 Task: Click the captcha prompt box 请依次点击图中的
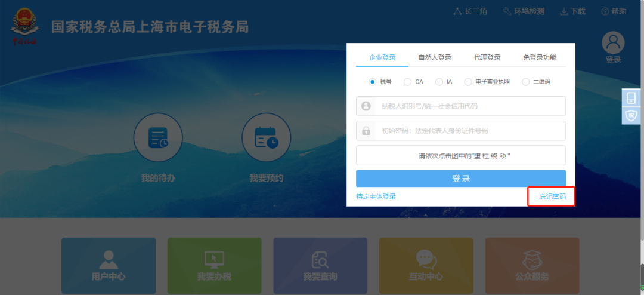[x=461, y=155]
